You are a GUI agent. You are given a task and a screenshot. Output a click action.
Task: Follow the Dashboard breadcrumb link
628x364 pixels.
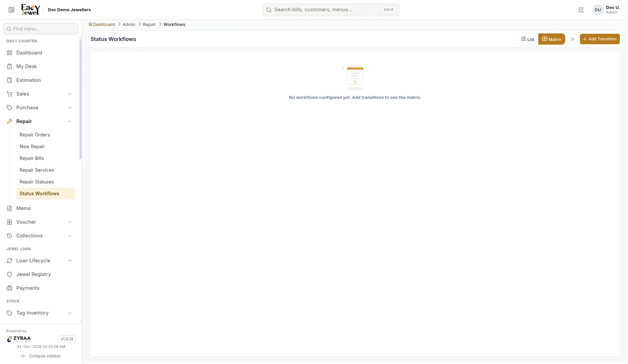[x=102, y=24]
